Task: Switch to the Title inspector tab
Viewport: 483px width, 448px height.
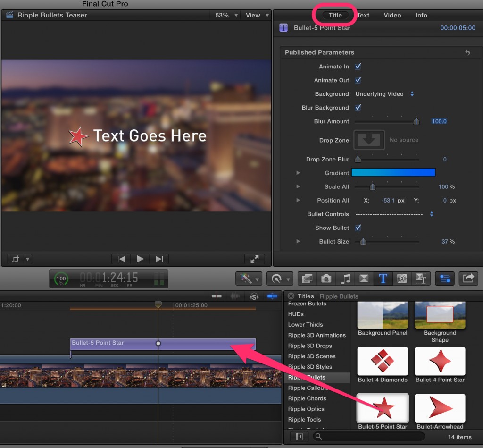Action: point(335,15)
